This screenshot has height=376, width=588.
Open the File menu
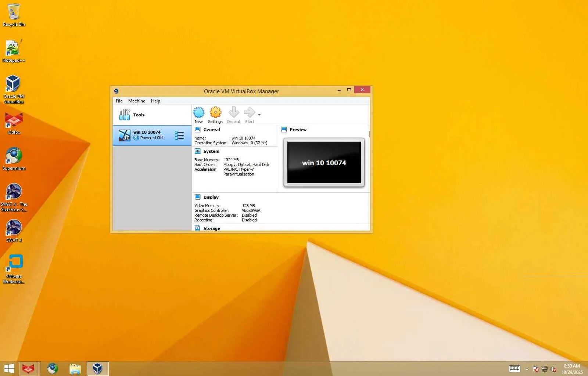(119, 101)
